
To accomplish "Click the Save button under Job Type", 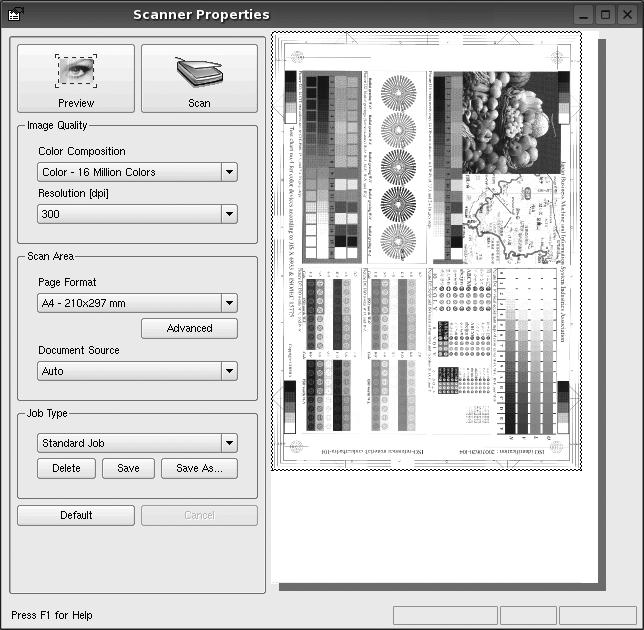I will pyautogui.click(x=128, y=468).
